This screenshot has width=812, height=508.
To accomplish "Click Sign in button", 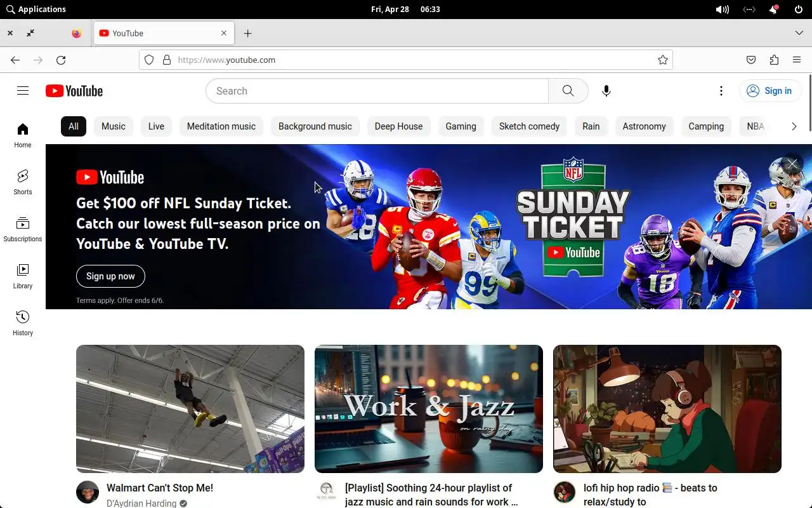I will [769, 91].
